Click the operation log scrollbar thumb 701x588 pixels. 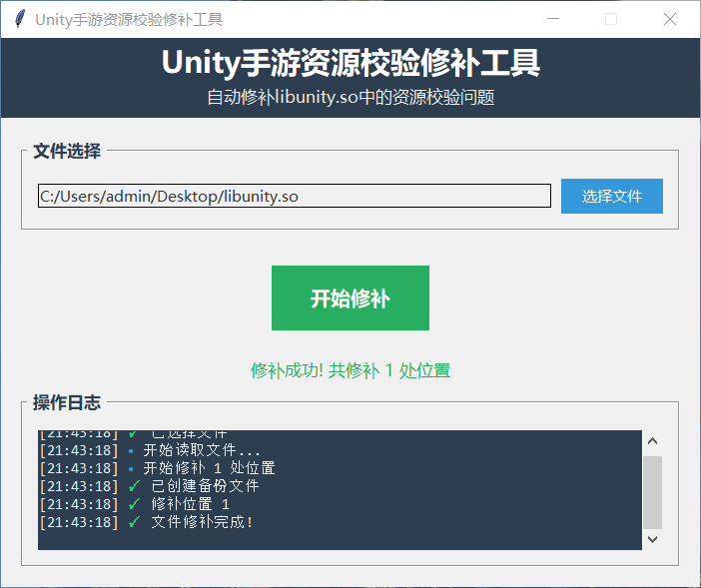tap(652, 492)
